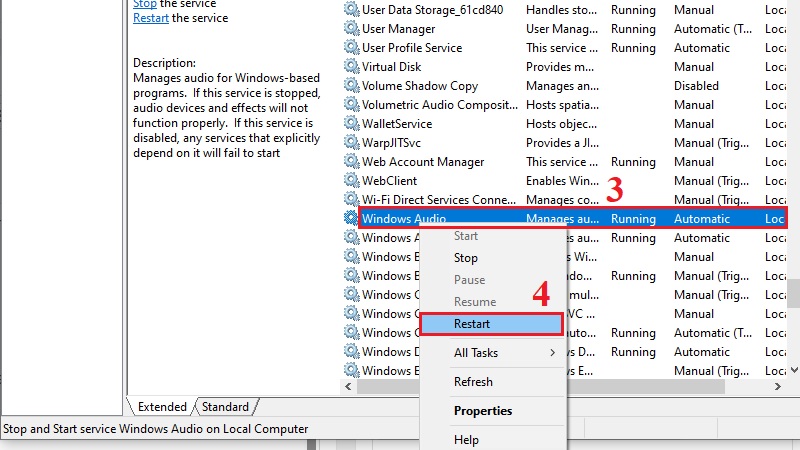Click the gear icon beside WarpJITSvc
This screenshot has width=800, height=450.
[351, 142]
